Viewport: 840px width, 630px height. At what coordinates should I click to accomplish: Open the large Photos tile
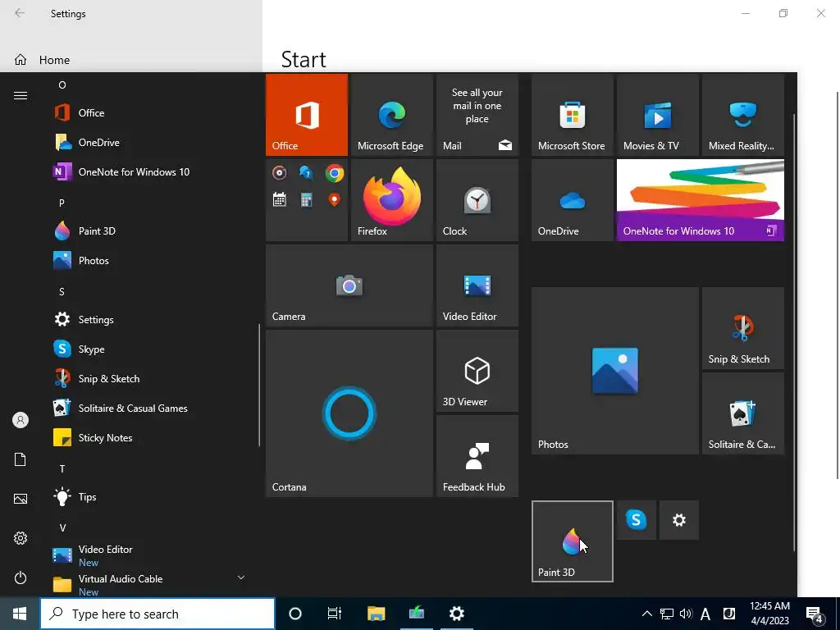click(615, 371)
